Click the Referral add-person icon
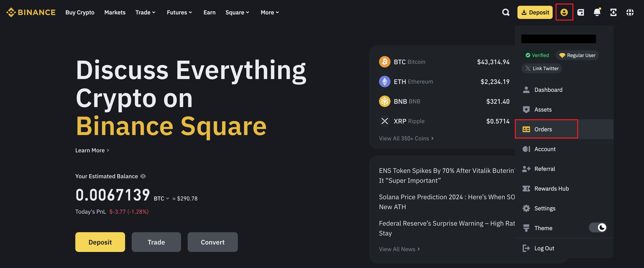Image resolution: width=644 pixels, height=268 pixels. click(x=526, y=169)
